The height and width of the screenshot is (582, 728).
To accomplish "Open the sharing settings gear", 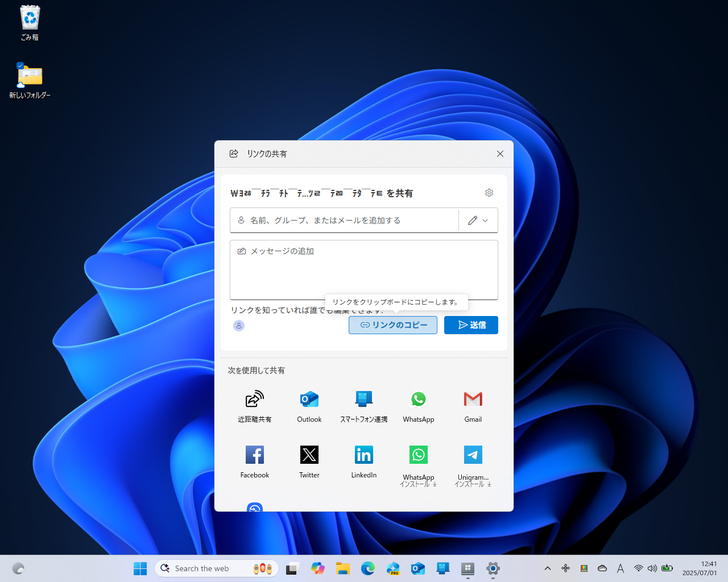I will 489,193.
